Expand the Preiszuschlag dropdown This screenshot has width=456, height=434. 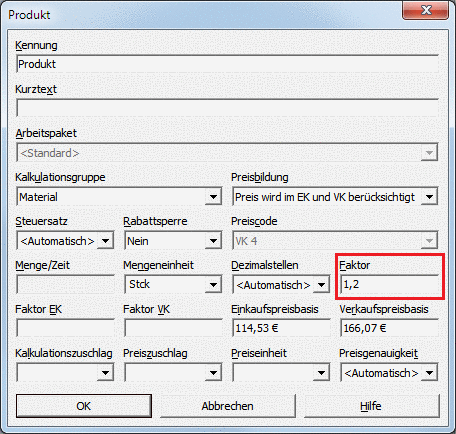pos(213,373)
